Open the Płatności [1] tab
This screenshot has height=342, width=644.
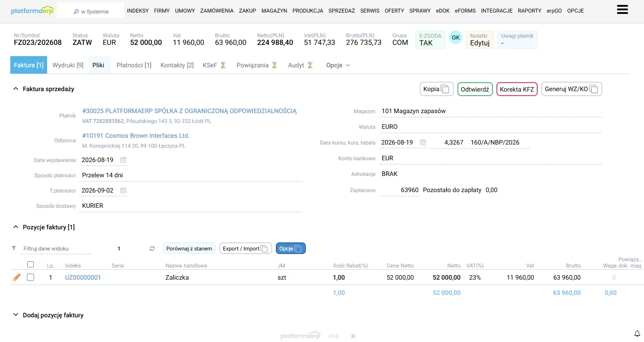click(x=134, y=65)
